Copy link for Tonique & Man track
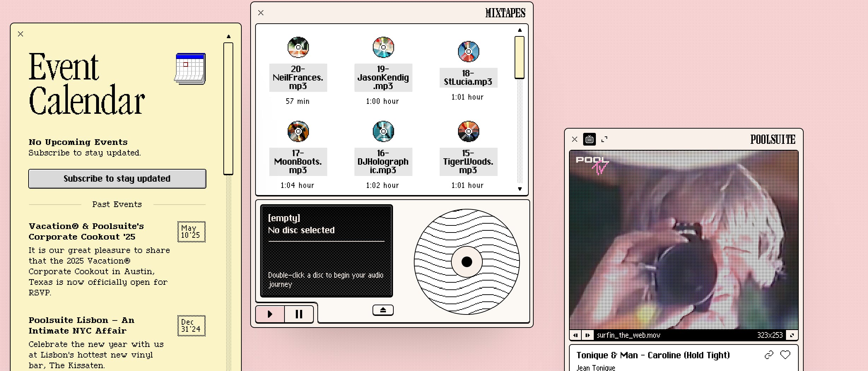 [x=769, y=355]
